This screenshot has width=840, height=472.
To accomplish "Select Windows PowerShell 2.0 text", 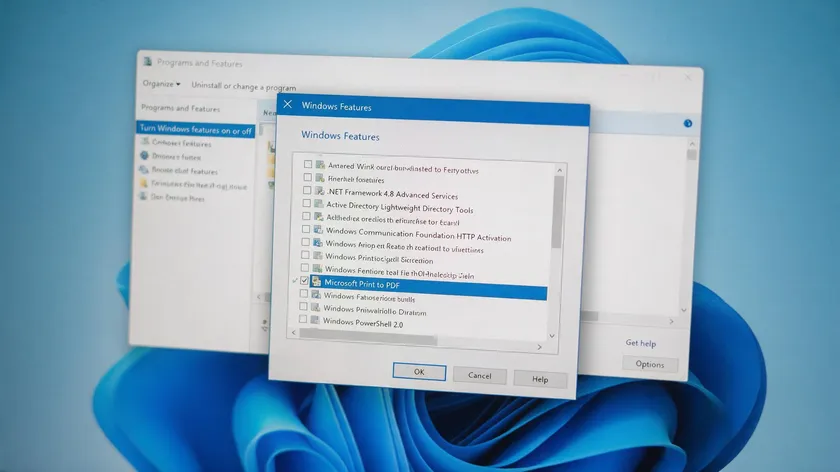I will coord(363,323).
